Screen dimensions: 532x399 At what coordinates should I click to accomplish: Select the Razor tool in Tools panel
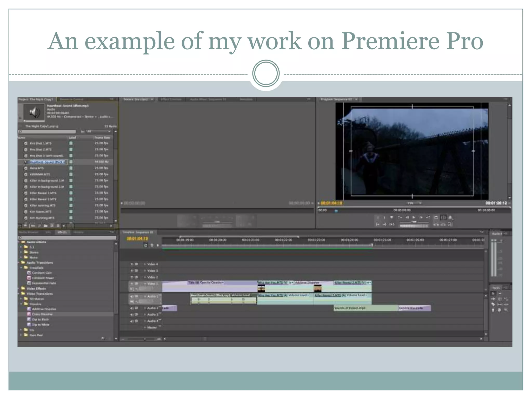coord(493,304)
